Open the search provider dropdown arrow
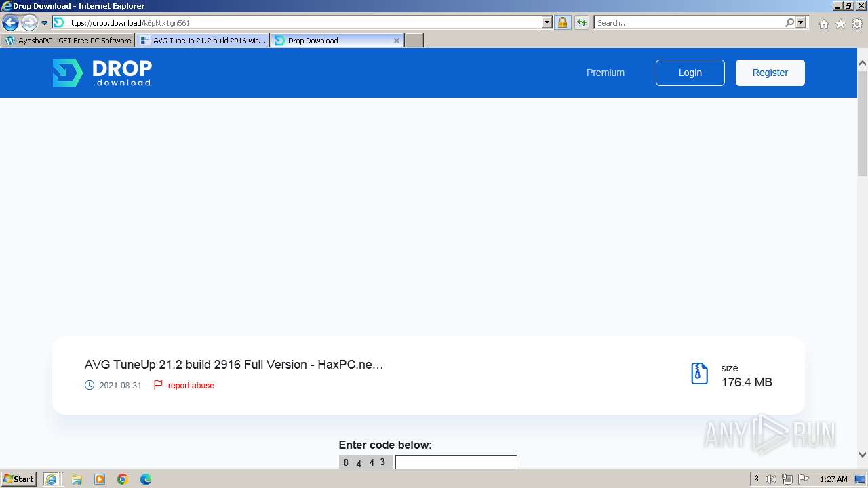868x488 pixels. (801, 23)
